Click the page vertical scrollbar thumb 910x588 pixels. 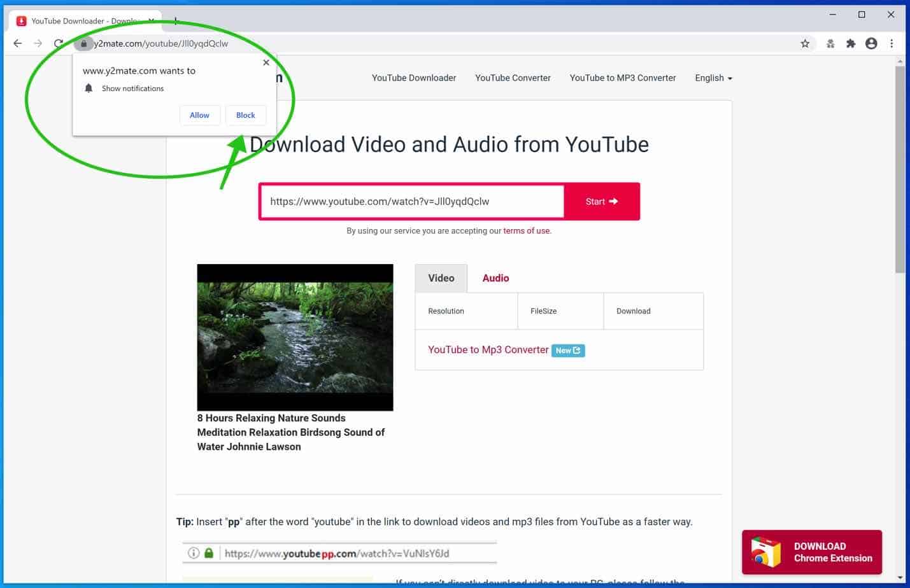pyautogui.click(x=900, y=169)
